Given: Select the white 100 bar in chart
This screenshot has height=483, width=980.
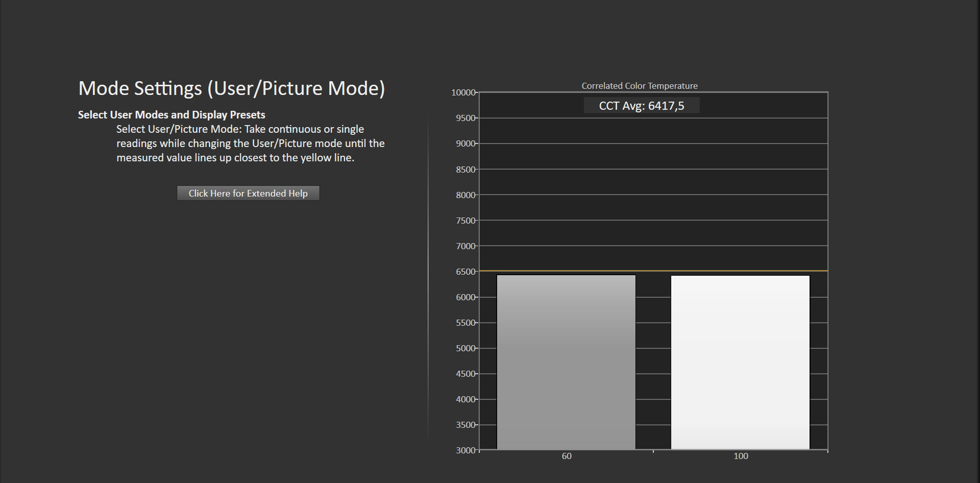Looking at the screenshot, I should pyautogui.click(x=740, y=363).
